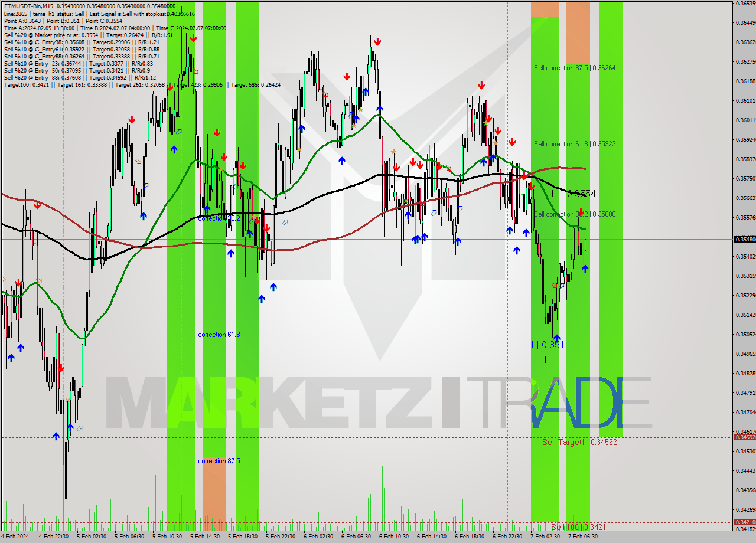Click the 'Target100: 0.3421 || Target 161' line
The height and width of the screenshot is (543, 756).
click(142, 84)
